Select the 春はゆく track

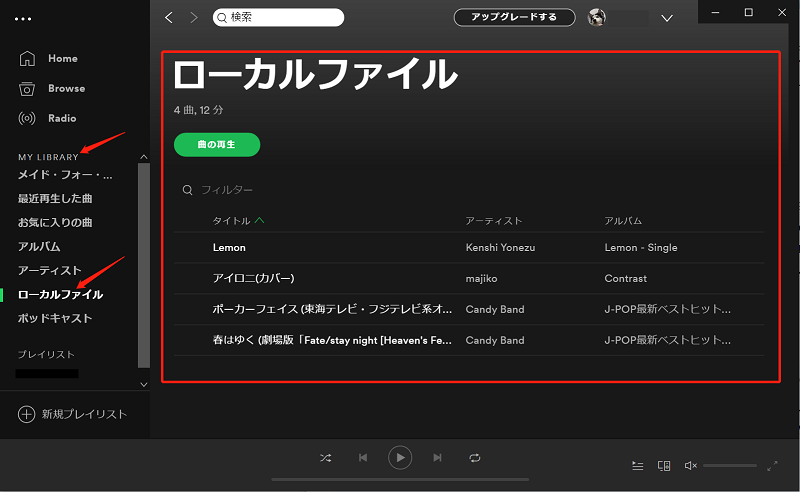click(x=332, y=340)
